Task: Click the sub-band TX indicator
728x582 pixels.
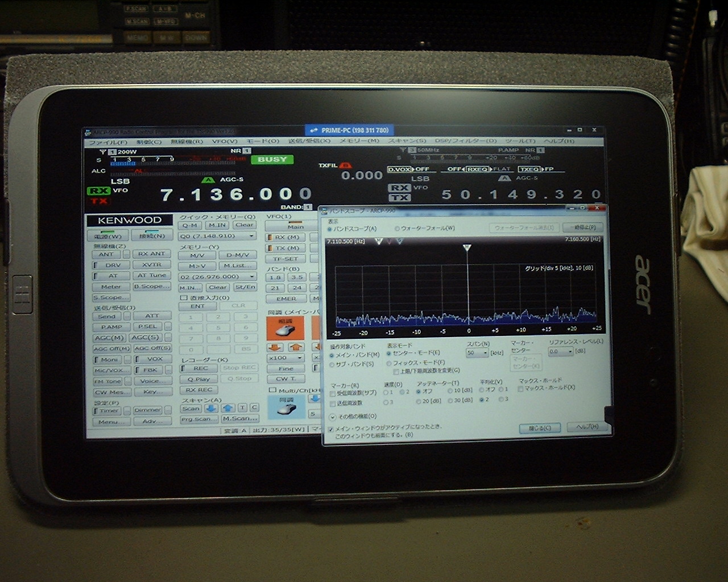Action: click(399, 198)
